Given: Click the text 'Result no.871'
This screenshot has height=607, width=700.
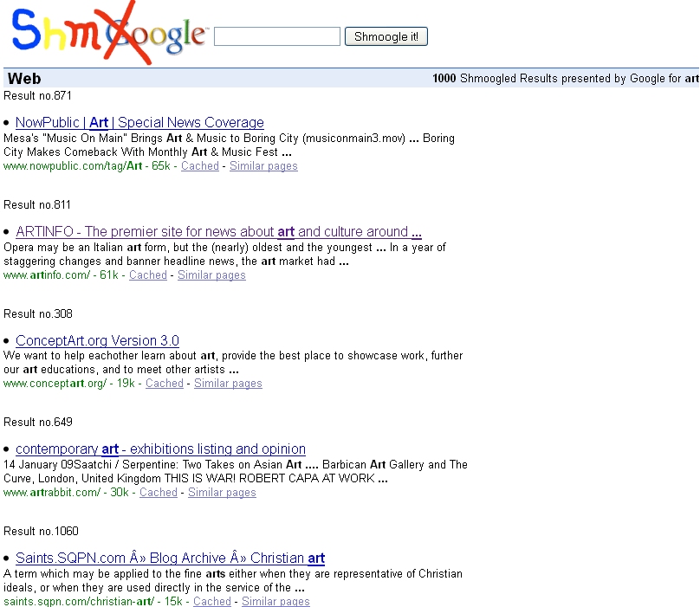Looking at the screenshot, I should [37, 95].
